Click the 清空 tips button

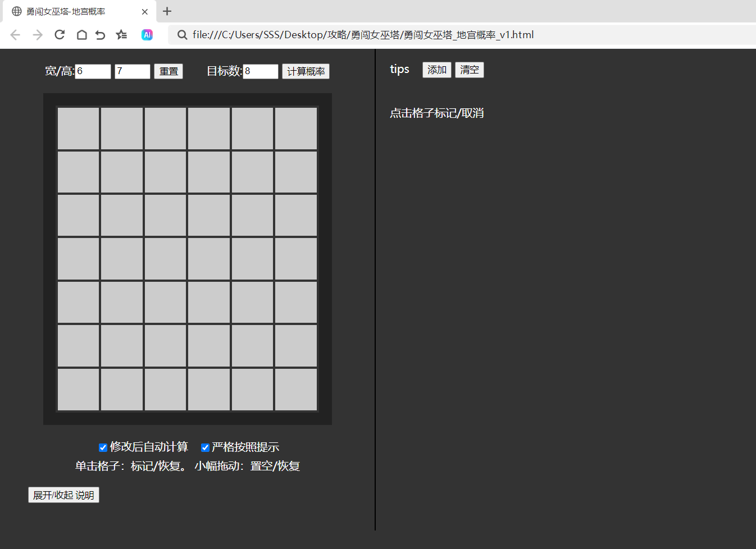tap(470, 70)
